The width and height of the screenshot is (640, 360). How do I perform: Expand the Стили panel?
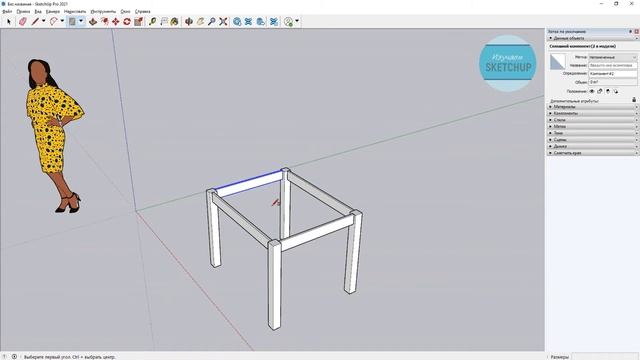(x=593, y=120)
